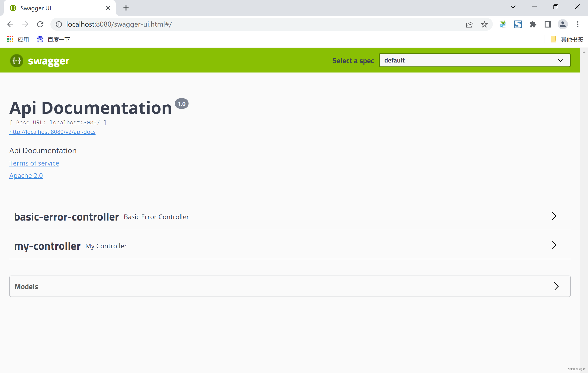Open the tab search chevron

[513, 7]
